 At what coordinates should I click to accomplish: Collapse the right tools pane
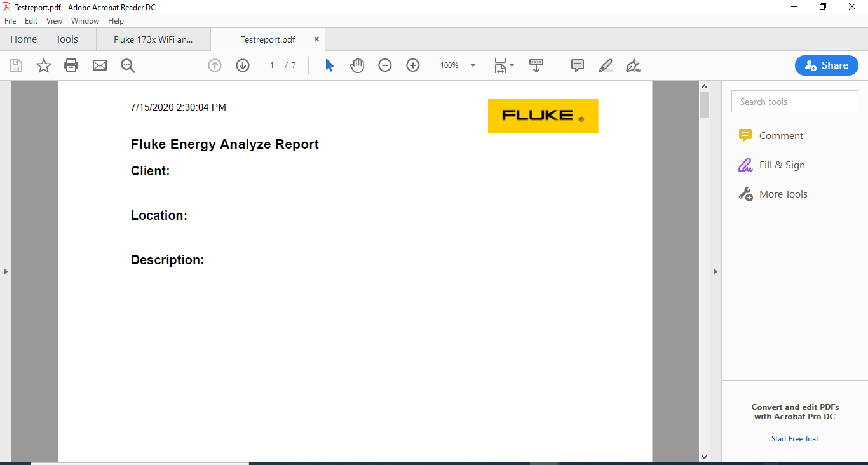(715, 271)
